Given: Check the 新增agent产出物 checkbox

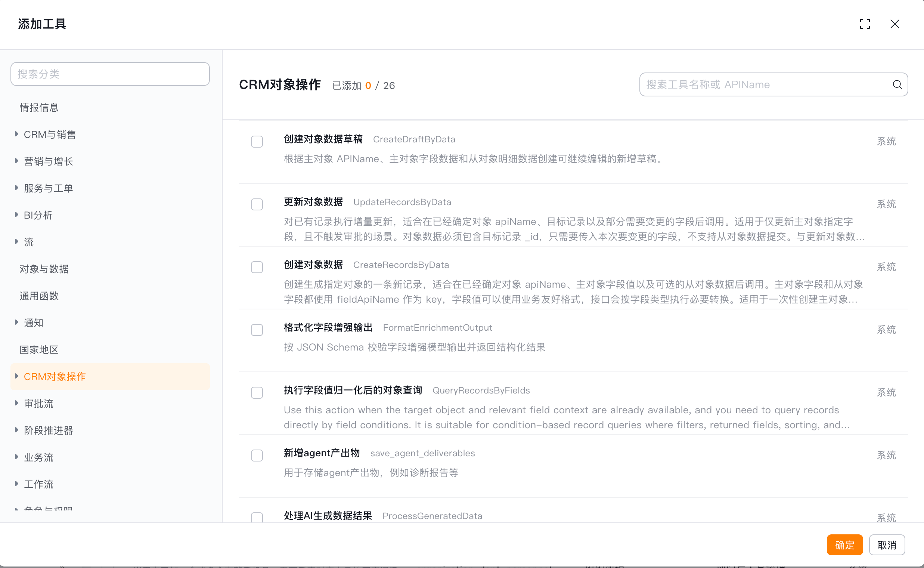Looking at the screenshot, I should point(257,455).
